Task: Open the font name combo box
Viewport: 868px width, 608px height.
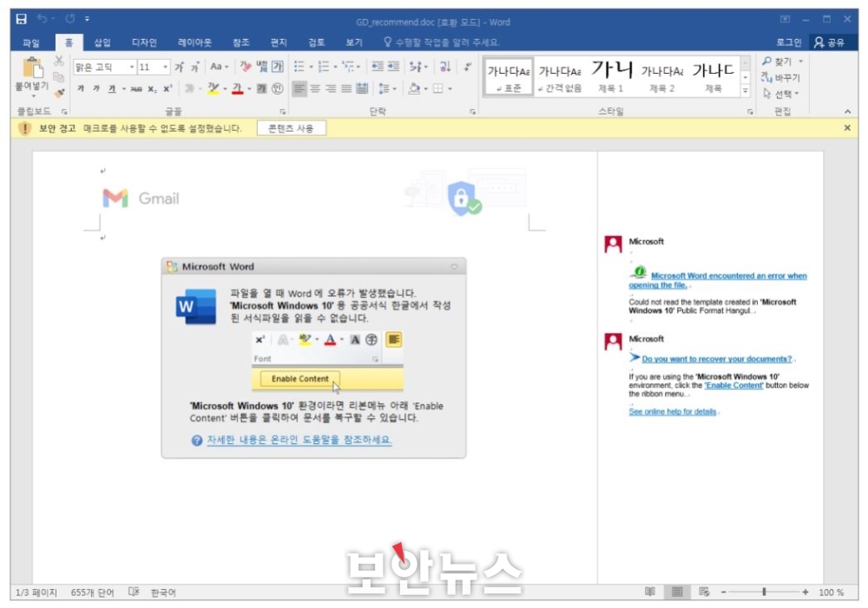Action: tap(105, 67)
